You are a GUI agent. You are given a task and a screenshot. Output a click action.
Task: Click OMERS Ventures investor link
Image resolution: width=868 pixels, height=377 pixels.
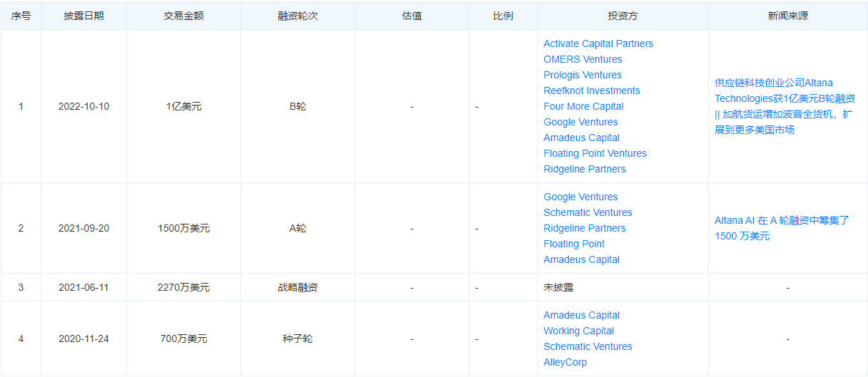pyautogui.click(x=583, y=59)
